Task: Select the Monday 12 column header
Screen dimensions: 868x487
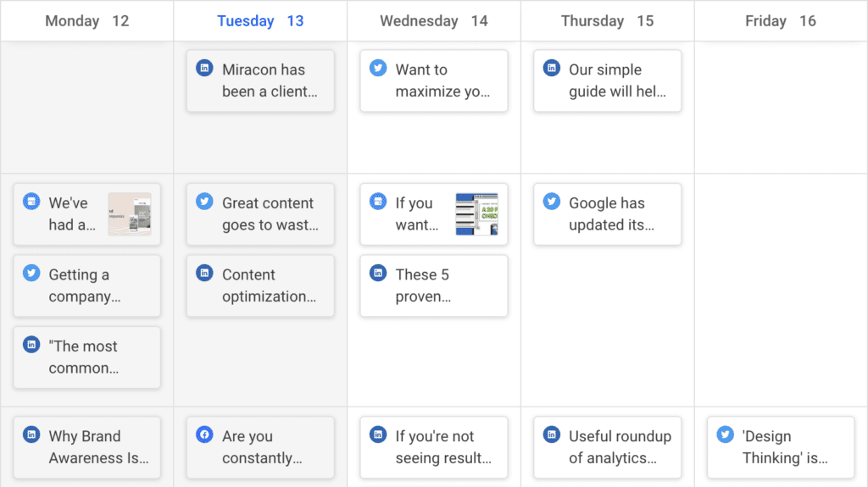Action: [86, 21]
